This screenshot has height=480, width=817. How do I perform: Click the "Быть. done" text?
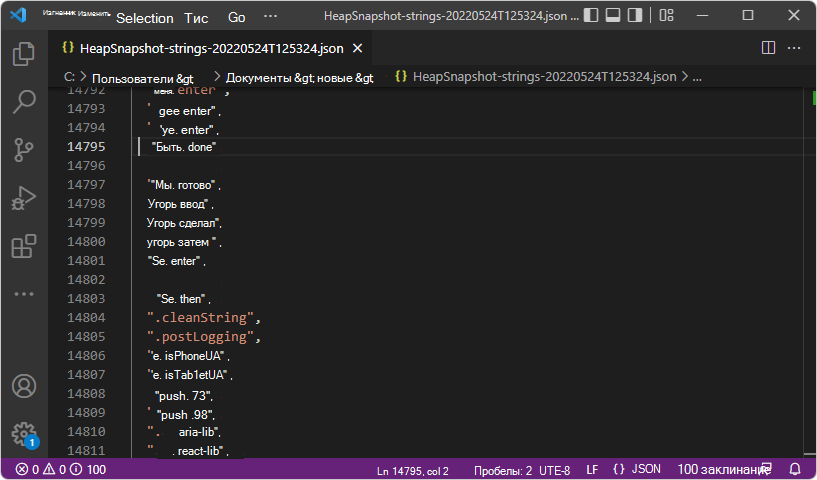point(183,147)
